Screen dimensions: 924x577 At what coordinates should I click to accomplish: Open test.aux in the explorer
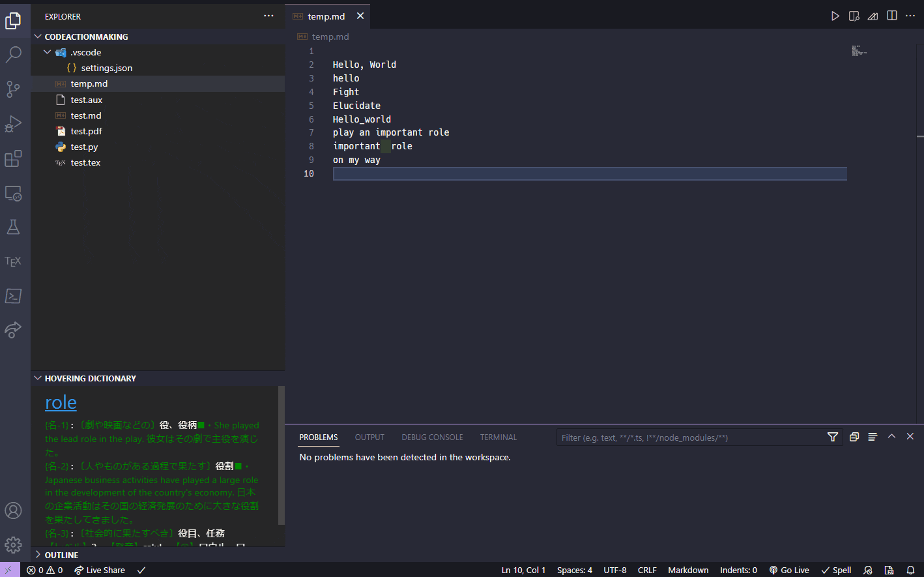(x=158, y=100)
